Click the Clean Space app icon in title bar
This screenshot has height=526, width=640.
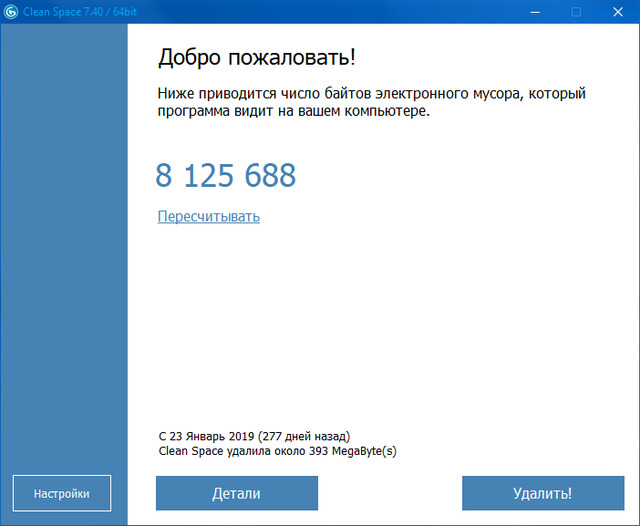pyautogui.click(x=11, y=12)
